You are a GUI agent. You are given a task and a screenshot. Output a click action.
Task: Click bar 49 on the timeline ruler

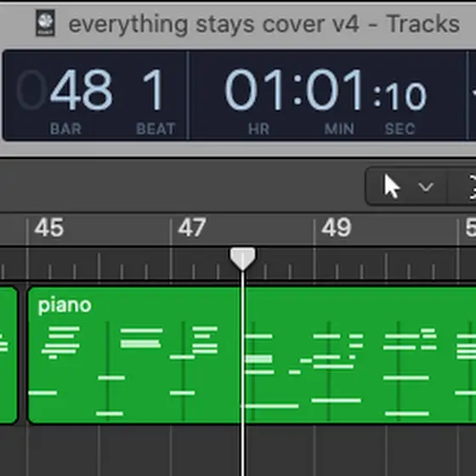(x=337, y=228)
